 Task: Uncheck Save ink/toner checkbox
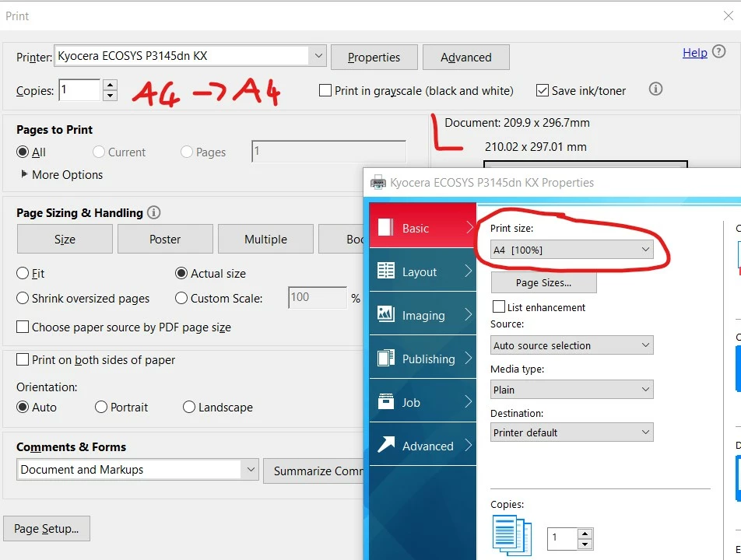[x=542, y=90]
